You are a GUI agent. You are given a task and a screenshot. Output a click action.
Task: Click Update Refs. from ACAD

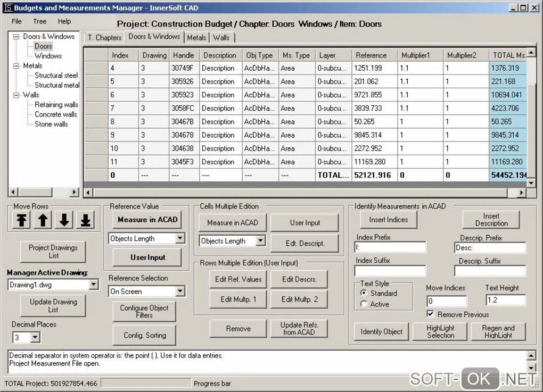click(299, 328)
